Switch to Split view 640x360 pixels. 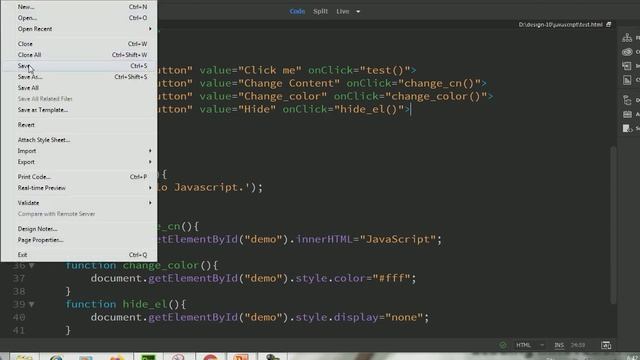pyautogui.click(x=320, y=11)
